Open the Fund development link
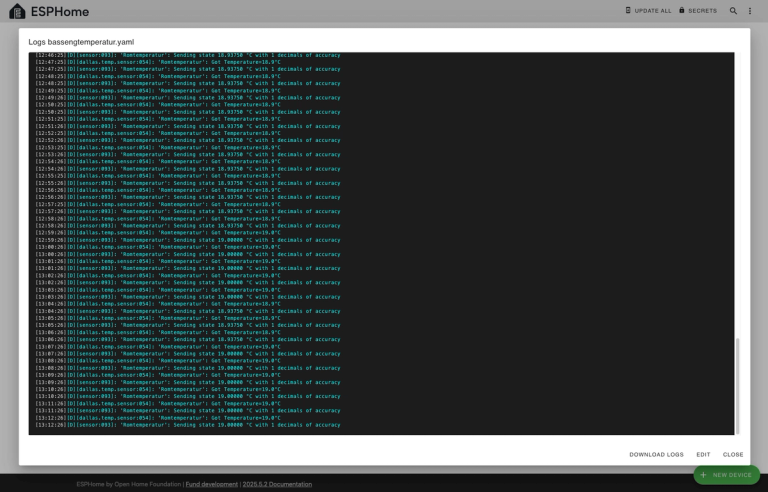The image size is (768, 492). (x=212, y=484)
